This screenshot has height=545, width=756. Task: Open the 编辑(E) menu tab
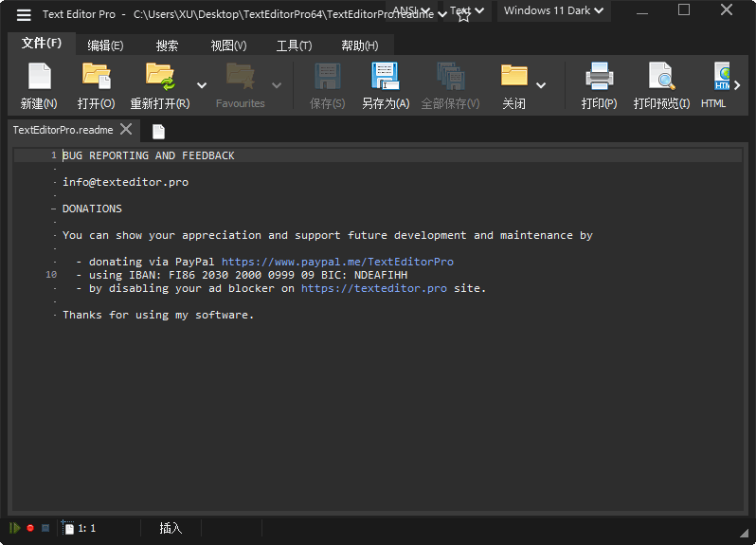[x=105, y=45]
